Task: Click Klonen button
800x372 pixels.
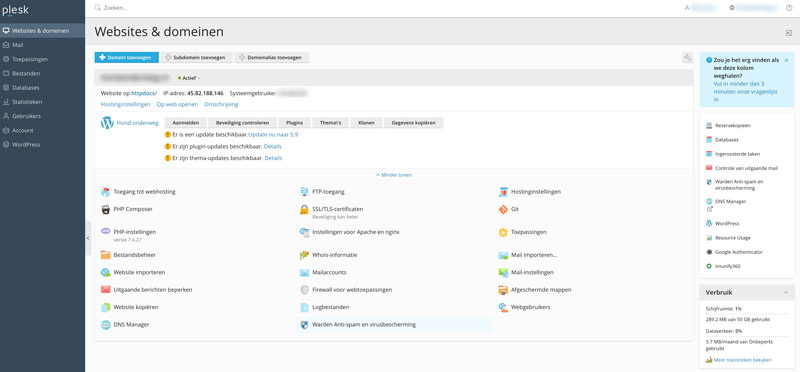Action: pos(366,123)
